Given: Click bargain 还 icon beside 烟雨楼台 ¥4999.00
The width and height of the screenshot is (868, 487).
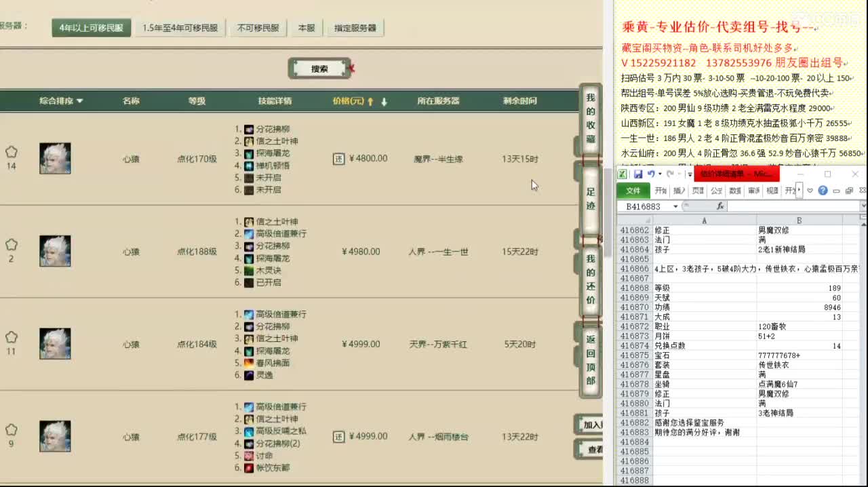Looking at the screenshot, I should [x=339, y=437].
